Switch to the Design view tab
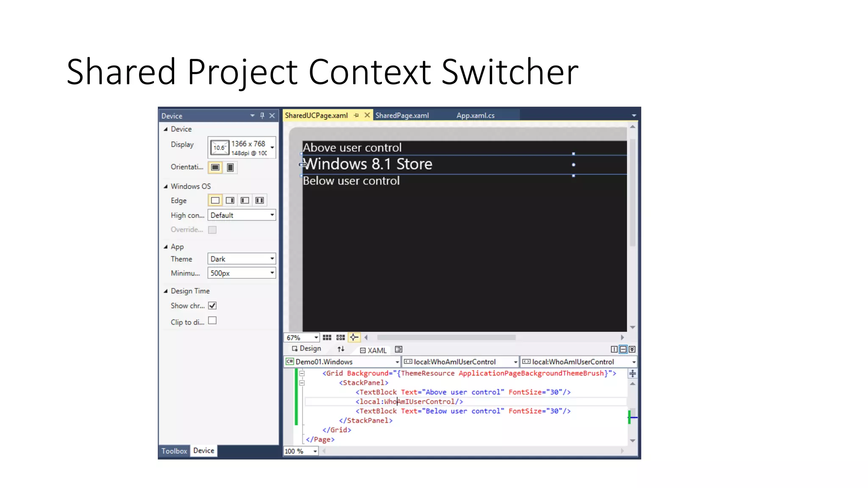The width and height of the screenshot is (868, 488). coord(306,349)
